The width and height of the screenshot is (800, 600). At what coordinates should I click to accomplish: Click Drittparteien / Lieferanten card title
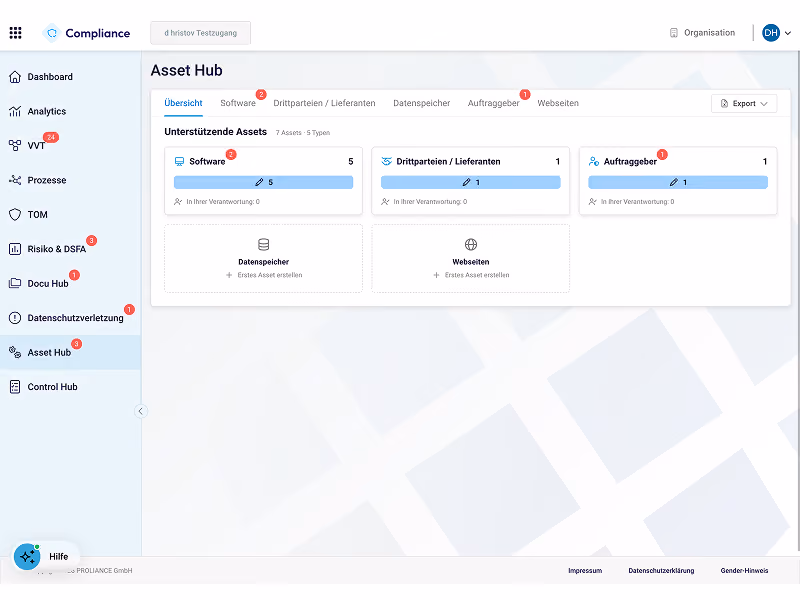[448, 162]
